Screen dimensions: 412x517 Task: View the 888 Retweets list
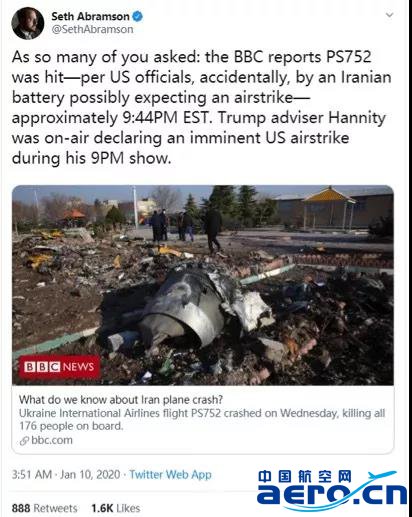[44, 508]
